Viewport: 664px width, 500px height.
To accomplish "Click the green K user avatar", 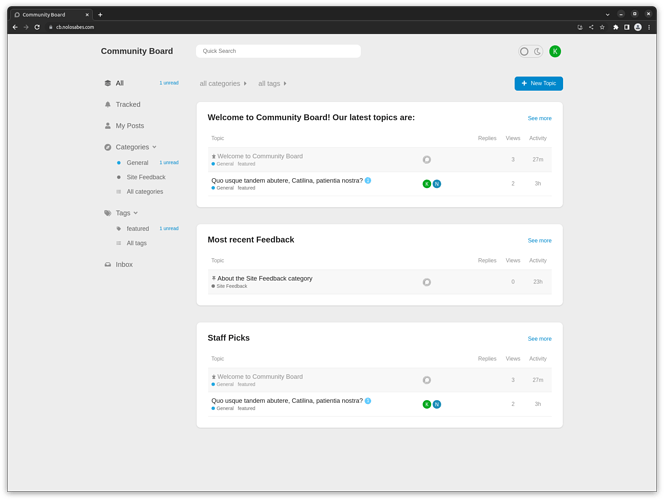I will [555, 51].
